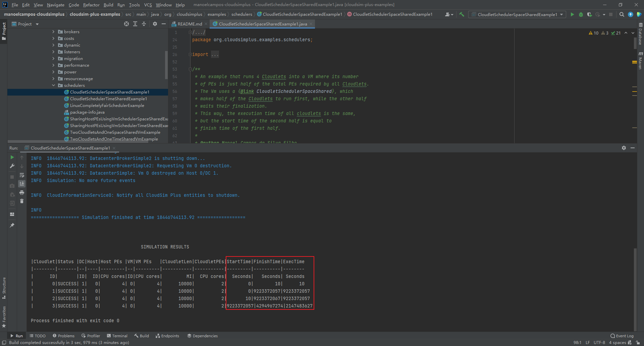
Task: Open the TODO tool window
Action: 38,336
